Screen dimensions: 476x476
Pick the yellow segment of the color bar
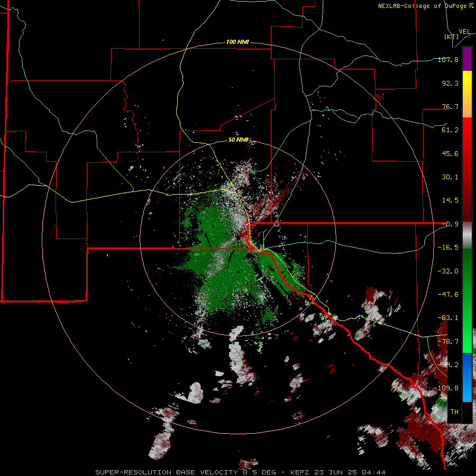point(467,82)
